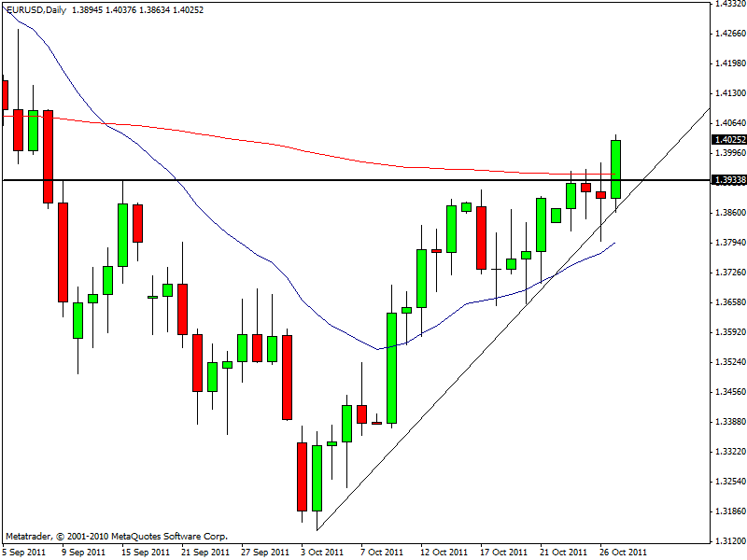Select the current price tag 1.40252
This screenshot has width=747, height=560.
click(x=726, y=139)
